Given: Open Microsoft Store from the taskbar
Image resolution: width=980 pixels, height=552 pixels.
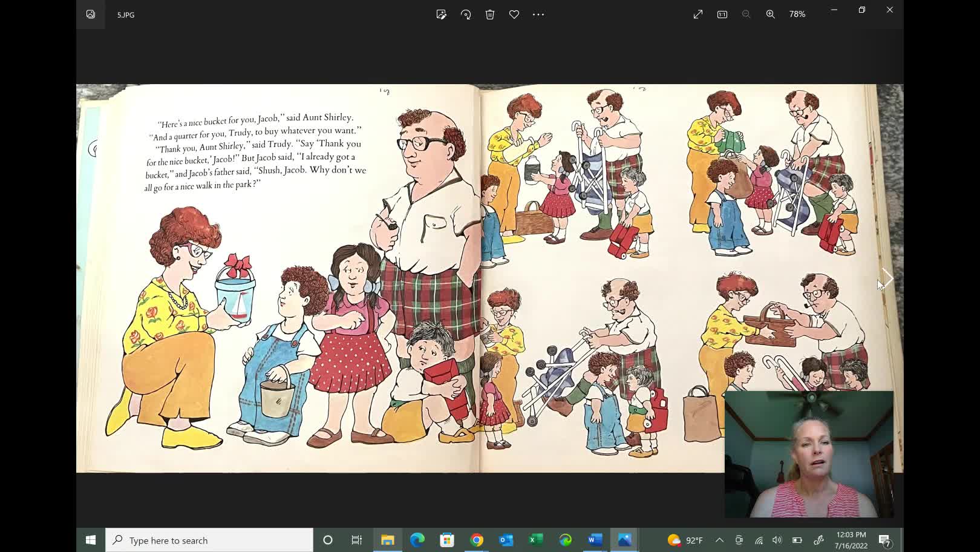Looking at the screenshot, I should pos(447,540).
